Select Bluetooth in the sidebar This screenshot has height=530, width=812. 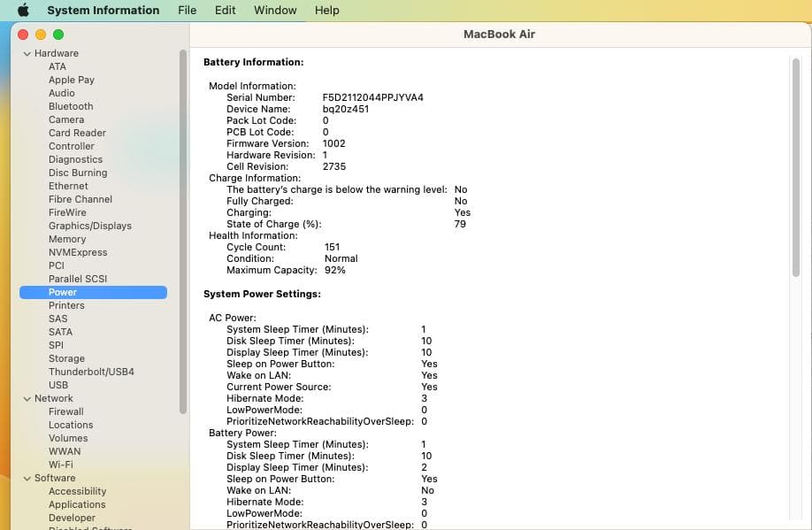[70, 106]
